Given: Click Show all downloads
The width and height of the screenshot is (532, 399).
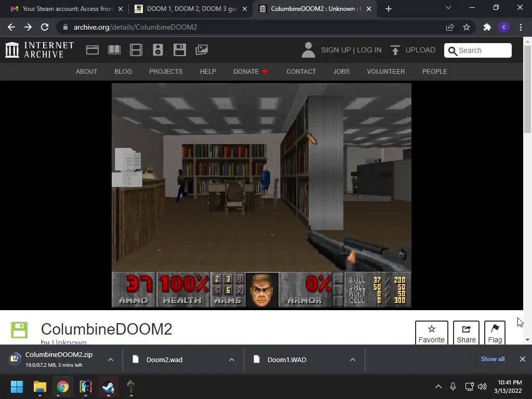Looking at the screenshot, I should (493, 359).
